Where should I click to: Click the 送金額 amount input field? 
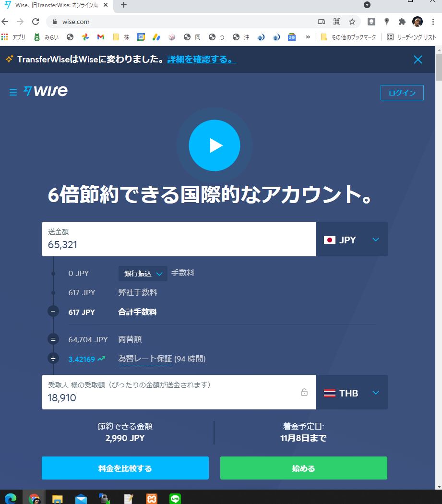[x=179, y=239]
